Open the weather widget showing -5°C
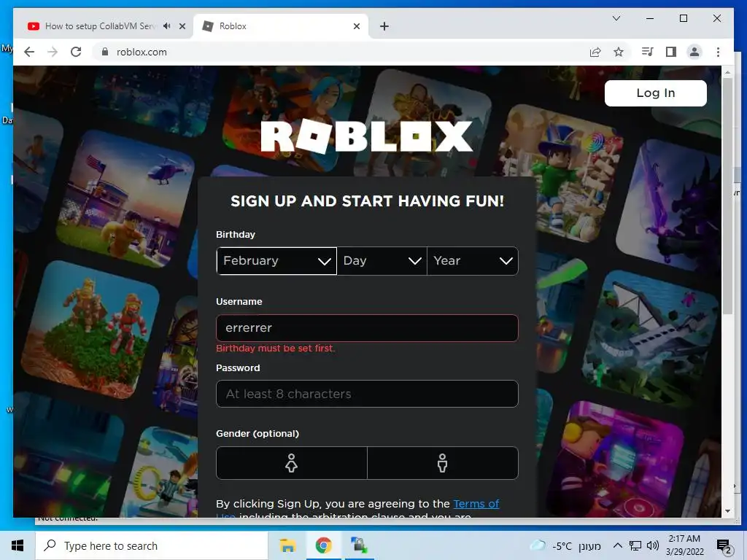Screen dimensions: 747x560 click(565, 545)
